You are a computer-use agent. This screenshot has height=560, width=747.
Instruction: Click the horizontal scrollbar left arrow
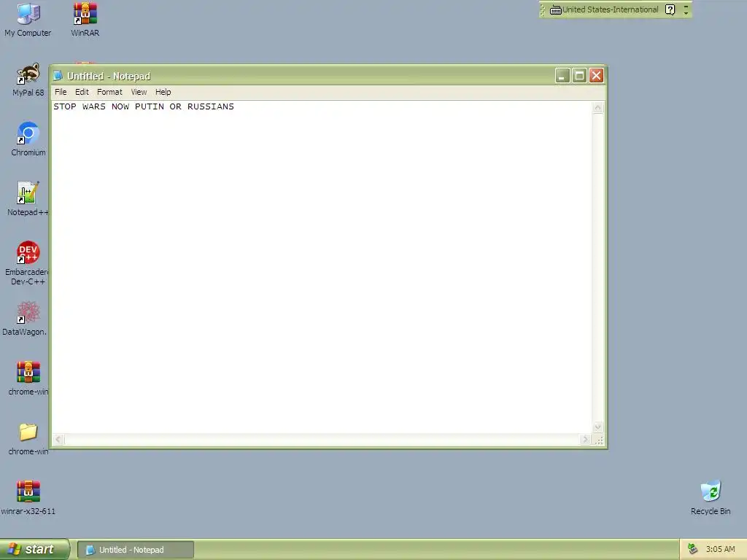[x=58, y=440]
